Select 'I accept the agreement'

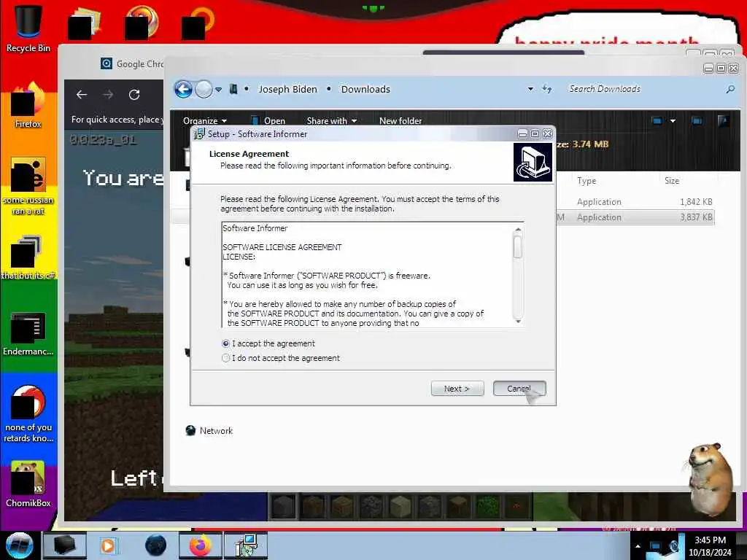coord(268,343)
